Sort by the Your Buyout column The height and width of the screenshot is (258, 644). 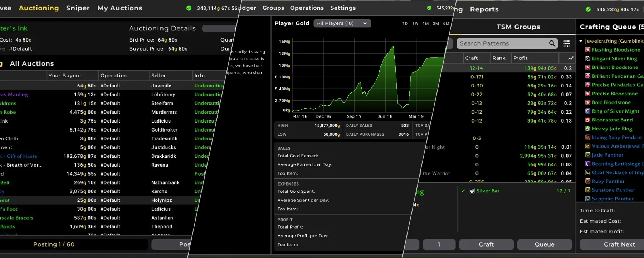click(73, 76)
